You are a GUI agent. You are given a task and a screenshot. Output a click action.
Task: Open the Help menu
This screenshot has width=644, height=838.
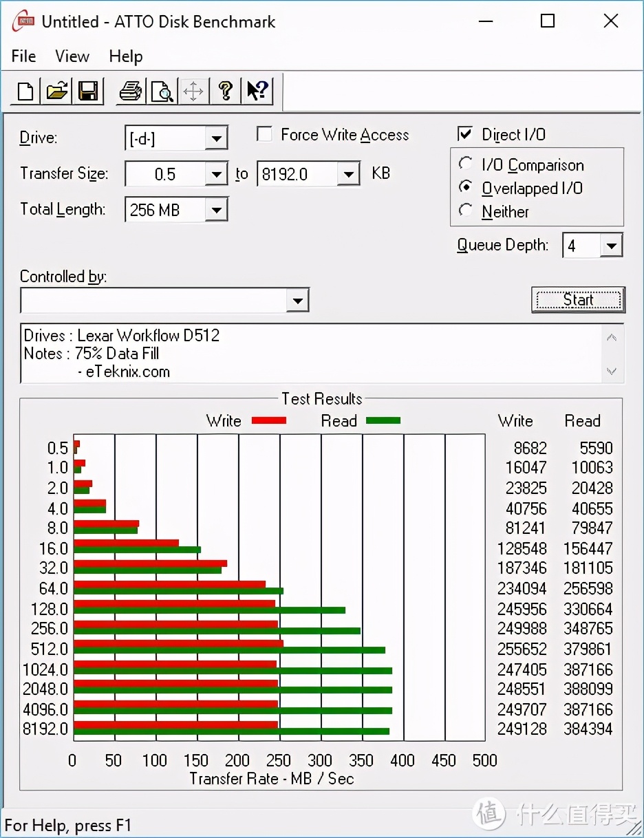pos(126,56)
